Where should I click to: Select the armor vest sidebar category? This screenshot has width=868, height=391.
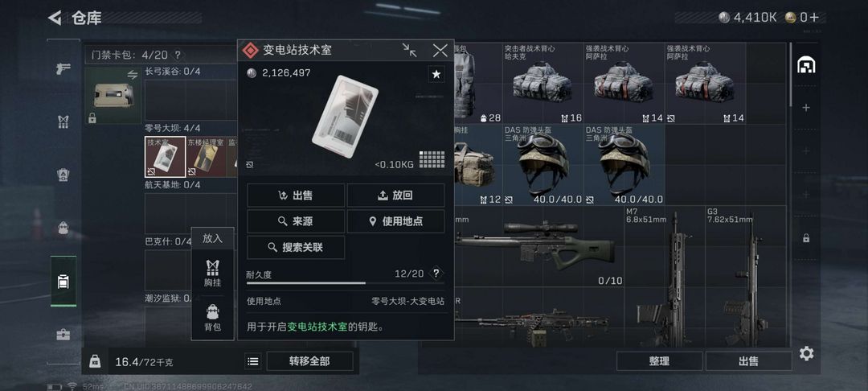click(63, 121)
